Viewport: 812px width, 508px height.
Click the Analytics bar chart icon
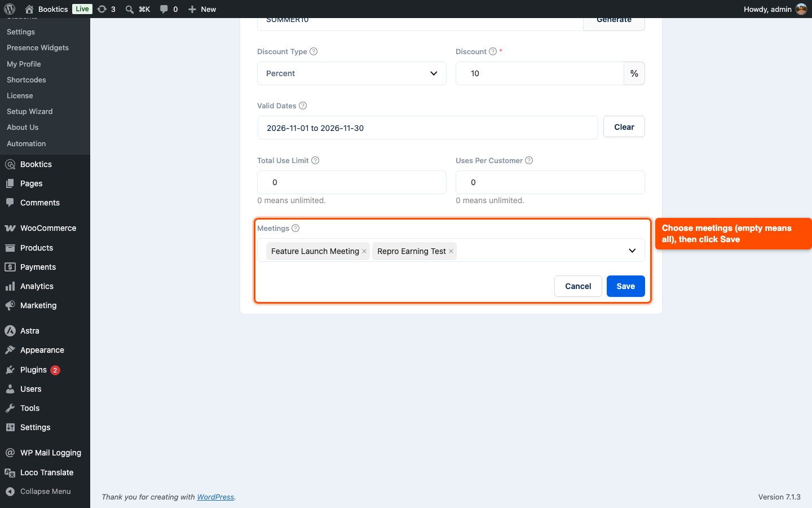pos(10,286)
